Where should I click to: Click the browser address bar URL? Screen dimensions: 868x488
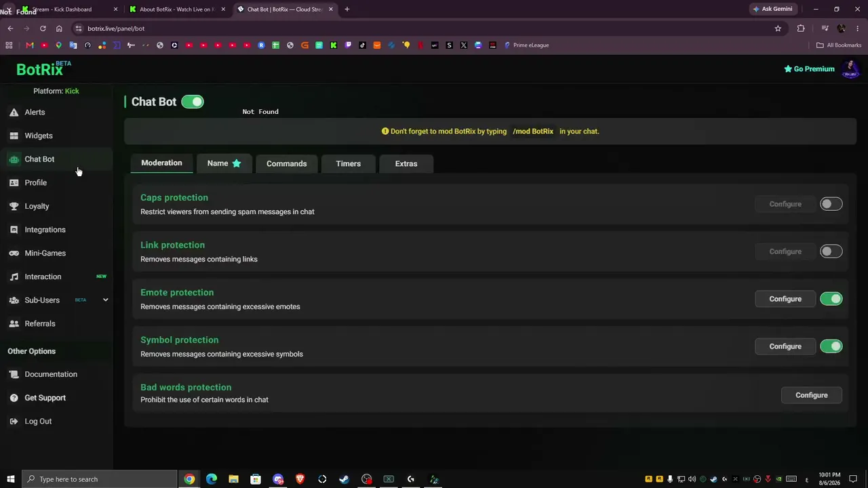(116, 28)
